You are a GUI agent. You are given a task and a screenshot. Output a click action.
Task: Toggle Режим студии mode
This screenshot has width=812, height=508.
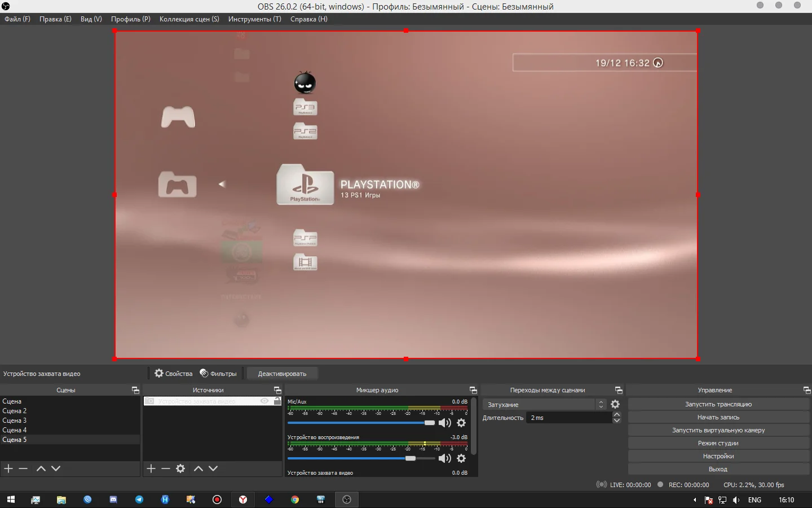pos(718,443)
